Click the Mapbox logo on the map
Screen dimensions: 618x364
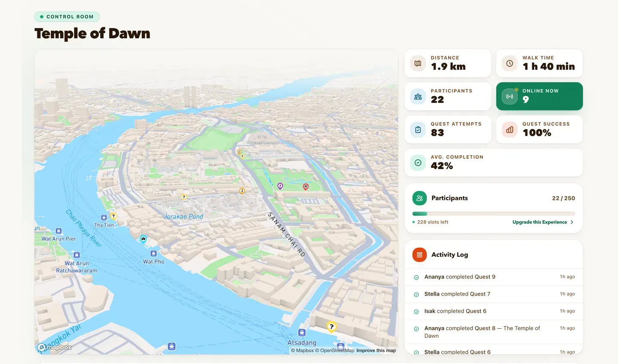click(55, 347)
